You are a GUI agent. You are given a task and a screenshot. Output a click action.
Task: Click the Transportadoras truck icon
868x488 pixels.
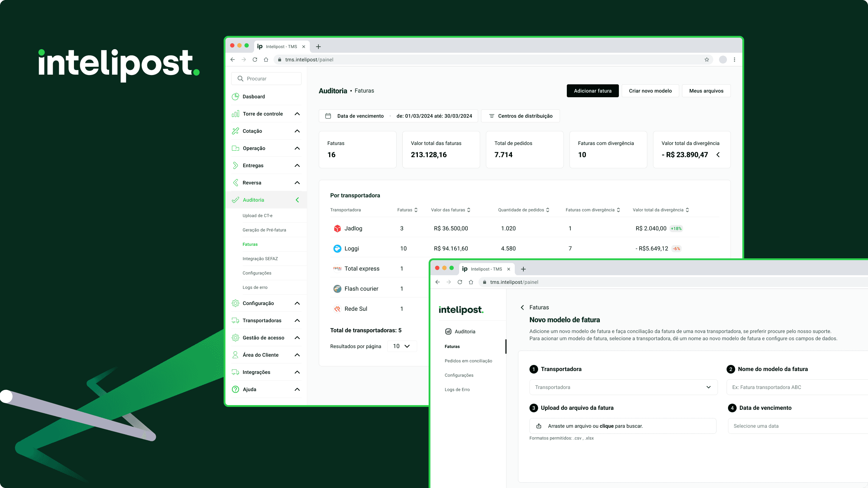[x=235, y=320]
